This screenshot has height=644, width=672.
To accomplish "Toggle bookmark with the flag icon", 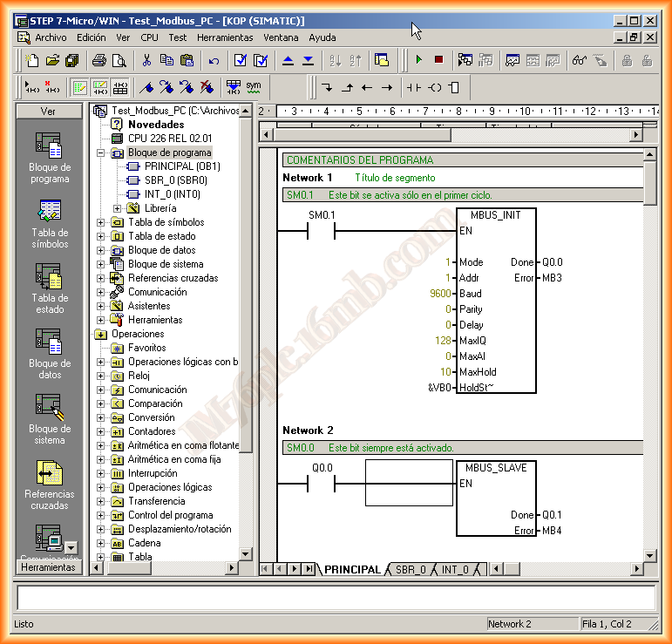I will tap(146, 87).
